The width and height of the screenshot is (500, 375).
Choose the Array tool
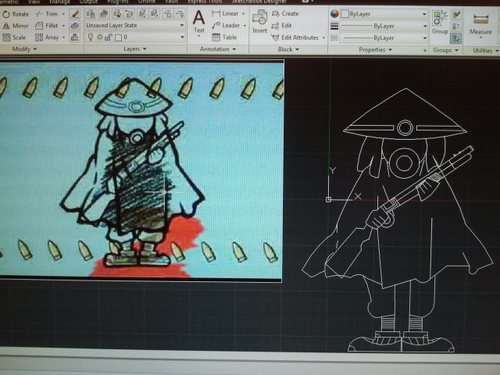pyautogui.click(x=47, y=37)
